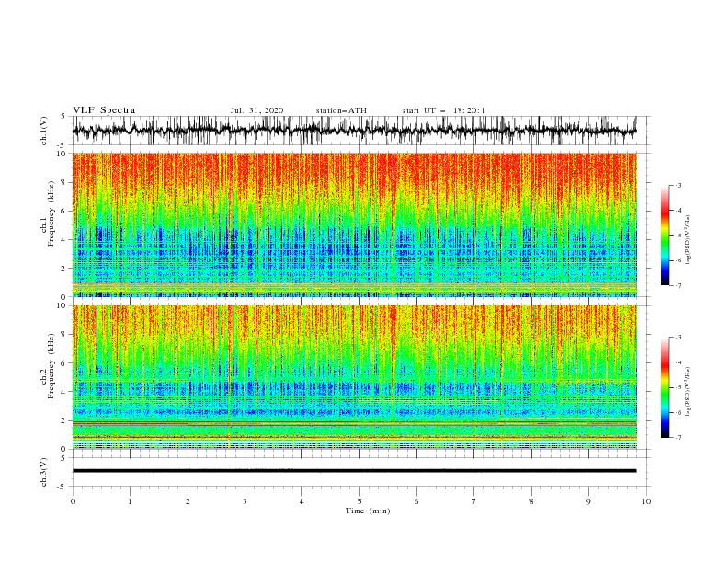
Task: Click time axis tick label "7"
Action: [474, 501]
